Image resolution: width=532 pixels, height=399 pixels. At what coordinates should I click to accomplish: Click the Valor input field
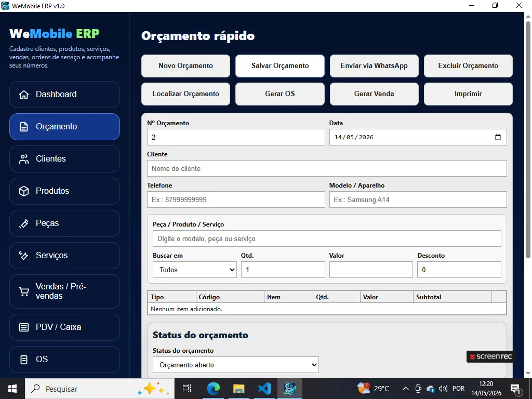tap(371, 270)
